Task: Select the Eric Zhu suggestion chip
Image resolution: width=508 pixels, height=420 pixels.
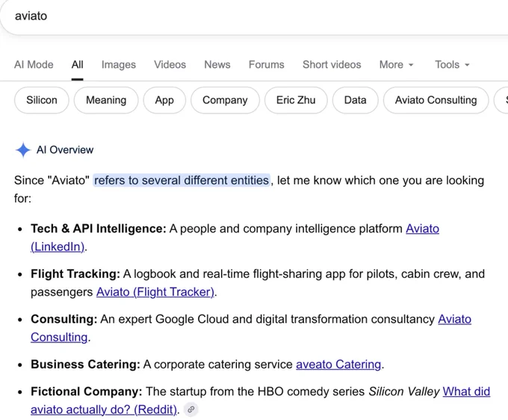Action: pyautogui.click(x=296, y=100)
